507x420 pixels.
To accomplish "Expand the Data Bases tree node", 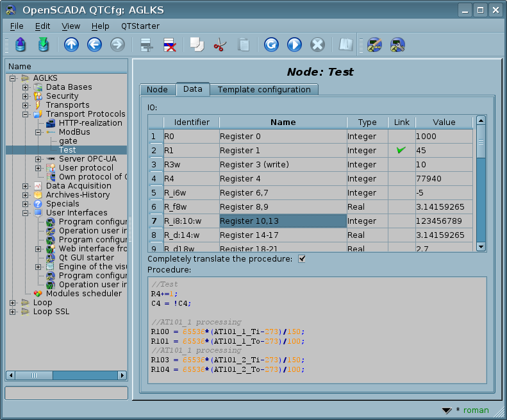I will tap(26, 87).
